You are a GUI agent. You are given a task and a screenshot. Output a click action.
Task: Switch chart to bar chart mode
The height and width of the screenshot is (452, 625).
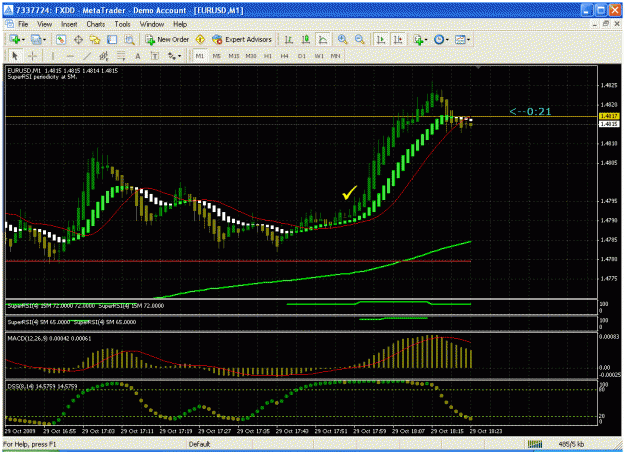(289, 39)
